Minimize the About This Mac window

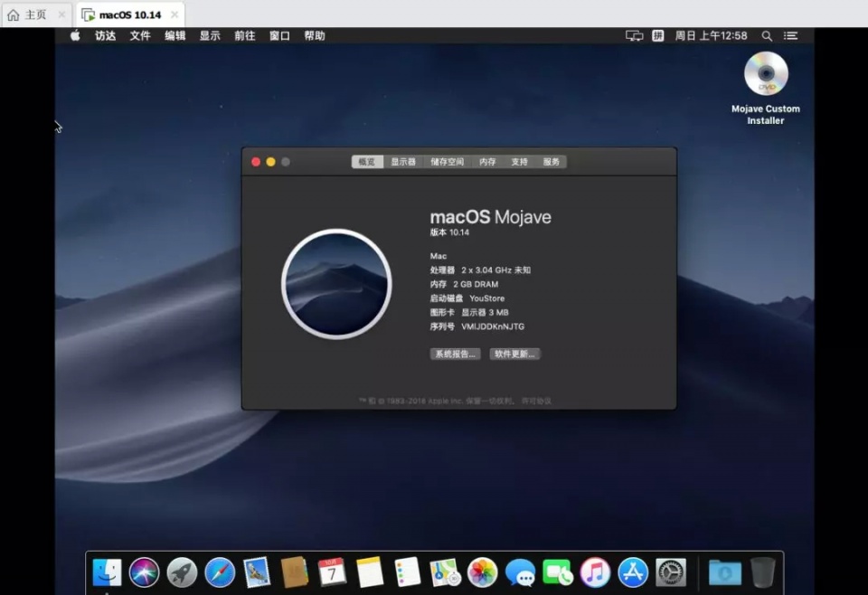(x=270, y=162)
